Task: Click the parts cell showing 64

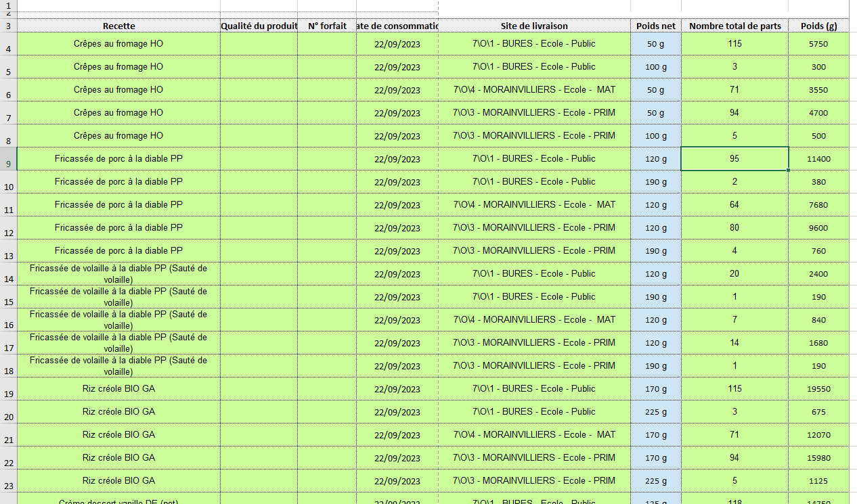Action: click(x=734, y=205)
